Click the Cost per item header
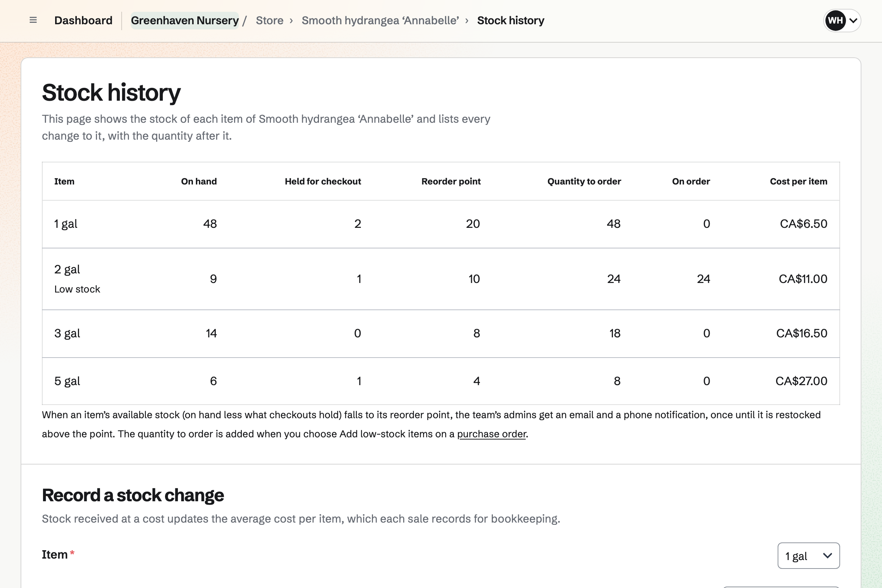This screenshot has height=588, width=882. coord(798,182)
